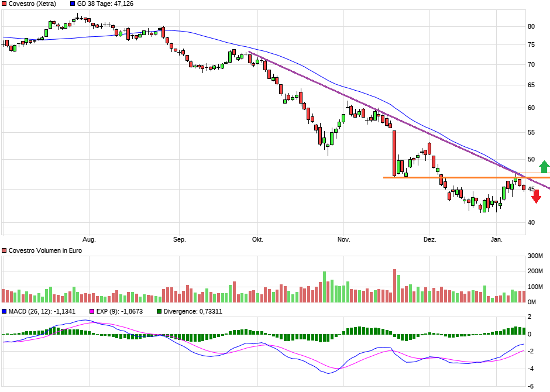Click the MACD axis value -6
Image resolution: width=550 pixels, height=392 pixels.
tap(530, 386)
